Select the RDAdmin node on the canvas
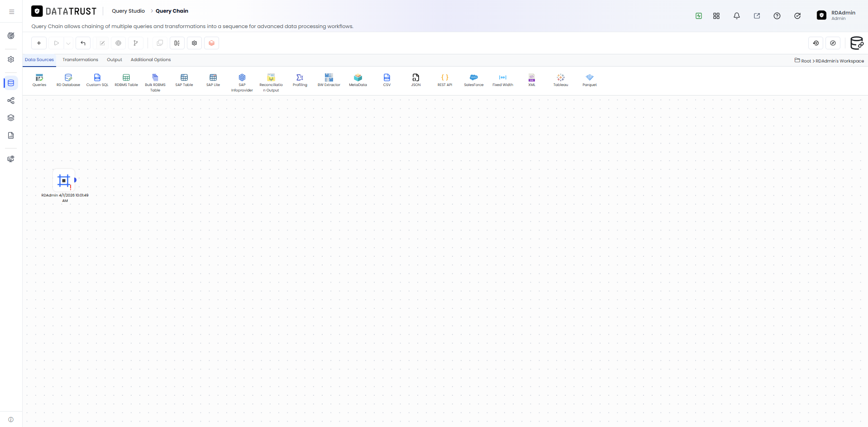Screen dimensions: 868x427 point(64,181)
